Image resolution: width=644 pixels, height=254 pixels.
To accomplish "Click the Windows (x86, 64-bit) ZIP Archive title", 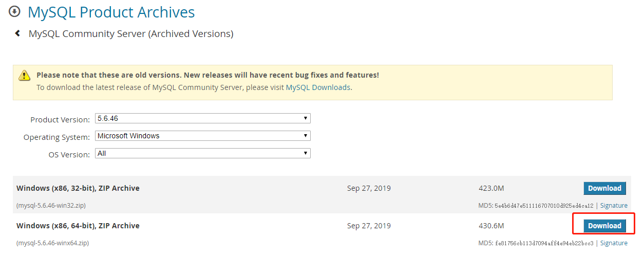I will pyautogui.click(x=78, y=226).
